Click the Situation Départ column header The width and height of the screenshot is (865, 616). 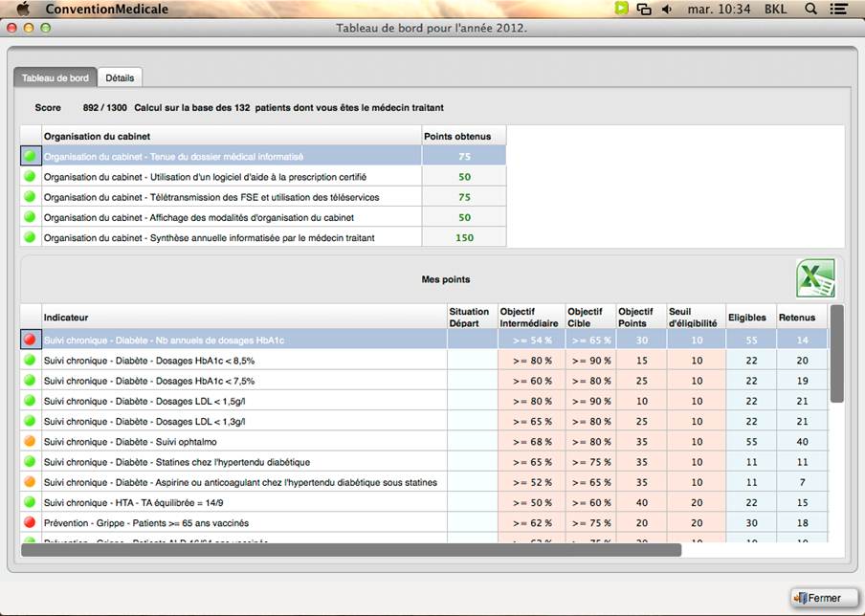coord(473,318)
